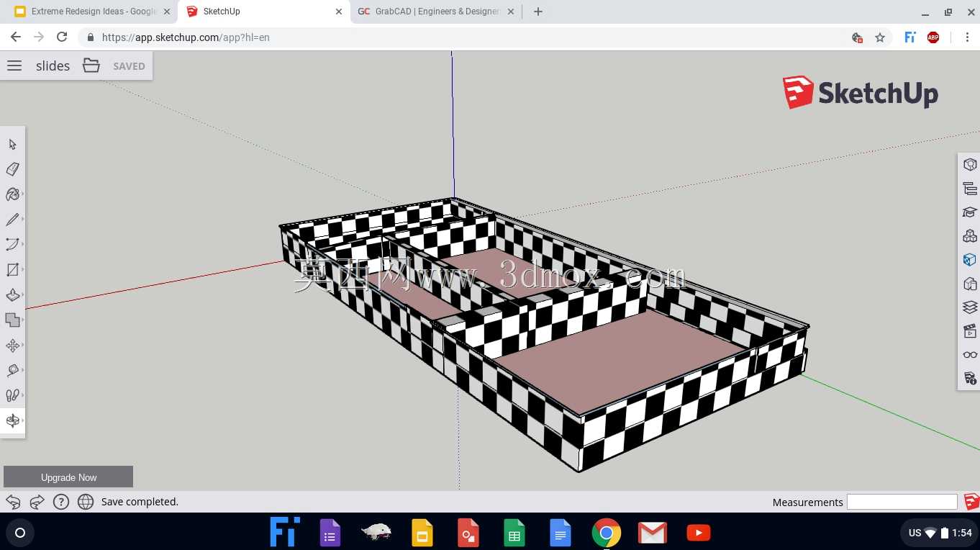Expand the Rectangle shapes tool flyout
The image size is (980, 550).
click(x=23, y=269)
